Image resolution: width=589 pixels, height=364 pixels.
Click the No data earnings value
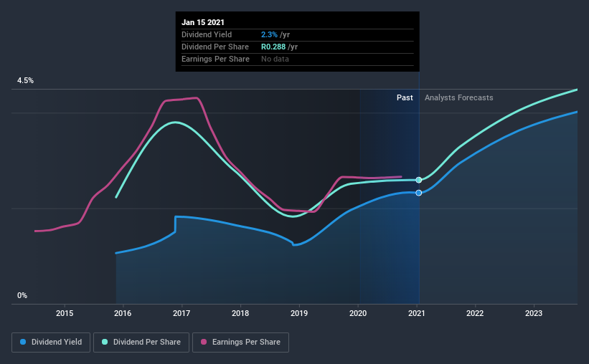pos(275,59)
